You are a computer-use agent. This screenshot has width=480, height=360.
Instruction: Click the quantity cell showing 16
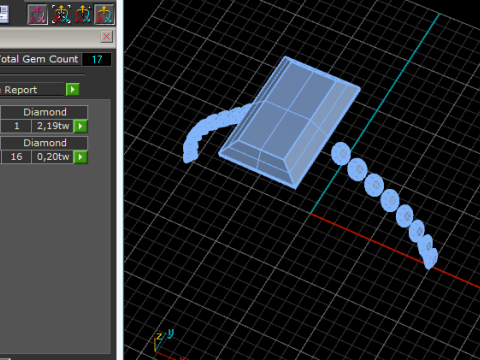(x=16, y=157)
